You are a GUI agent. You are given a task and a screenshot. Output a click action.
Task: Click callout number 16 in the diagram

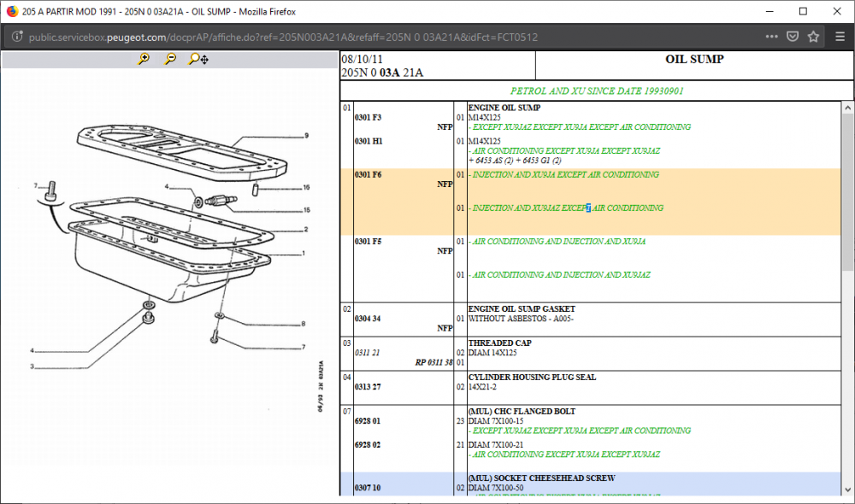[x=306, y=187]
